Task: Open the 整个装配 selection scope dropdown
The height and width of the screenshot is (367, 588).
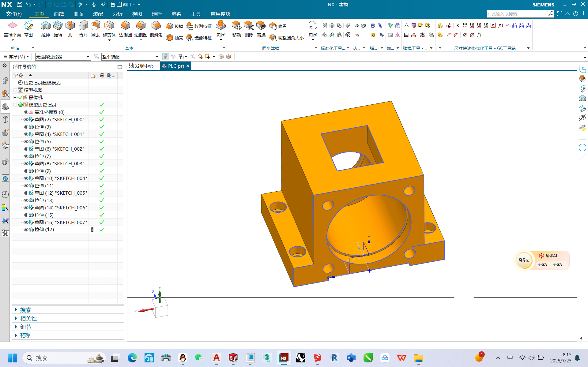Action: point(157,57)
